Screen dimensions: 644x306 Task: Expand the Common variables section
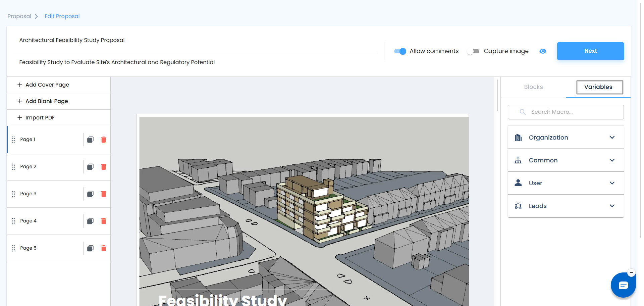[566, 160]
